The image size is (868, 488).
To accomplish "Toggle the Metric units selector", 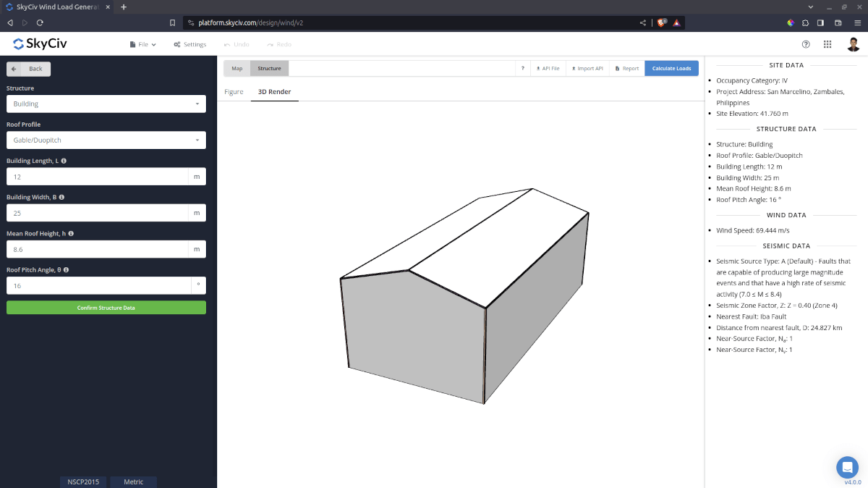I will (133, 481).
